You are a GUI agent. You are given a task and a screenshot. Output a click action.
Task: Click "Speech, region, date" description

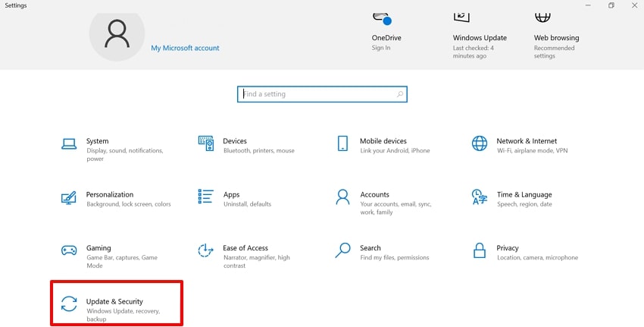point(524,204)
